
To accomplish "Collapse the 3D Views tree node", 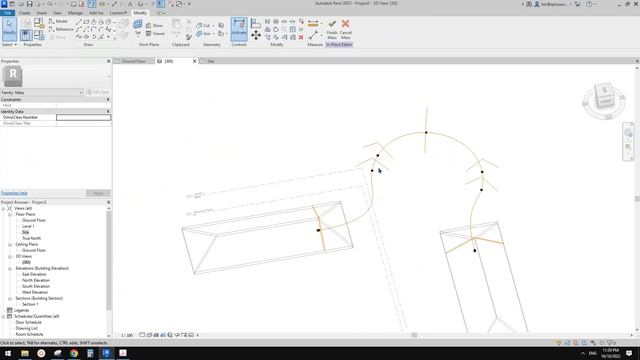I will click(x=10, y=256).
